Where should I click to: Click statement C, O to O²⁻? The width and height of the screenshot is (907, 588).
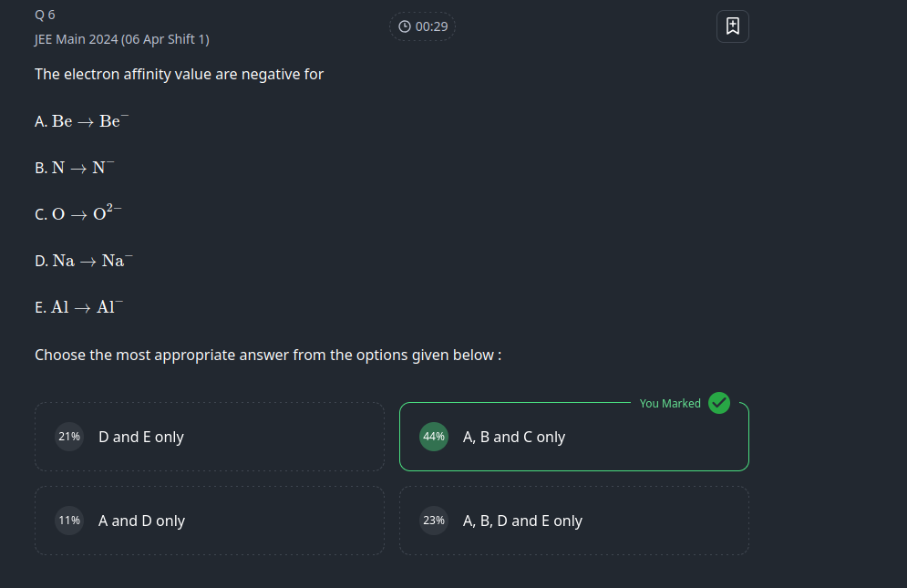(x=78, y=213)
